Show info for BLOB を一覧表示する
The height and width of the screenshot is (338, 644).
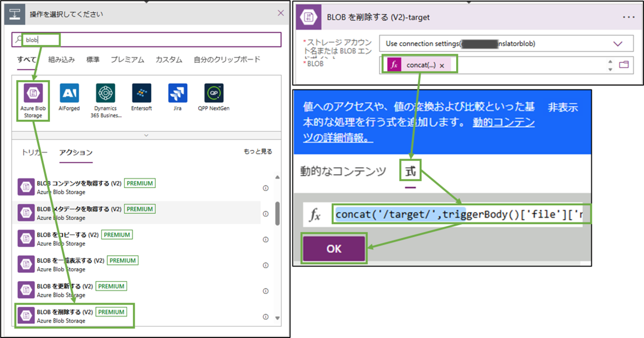click(266, 265)
